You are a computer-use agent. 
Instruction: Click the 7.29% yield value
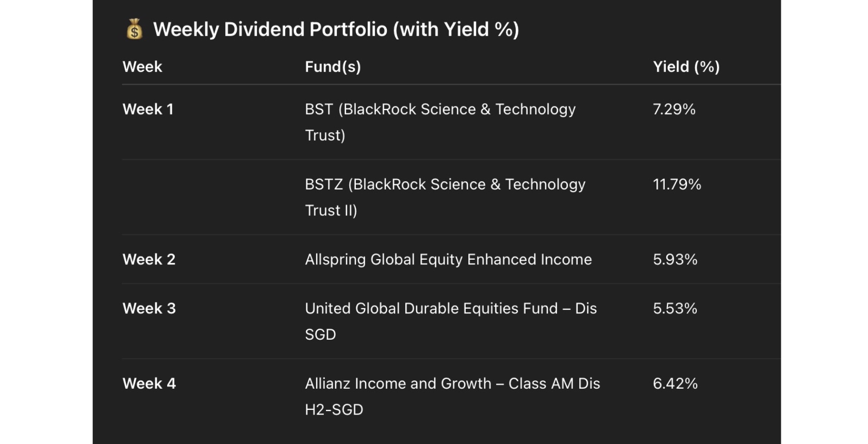click(x=674, y=109)
